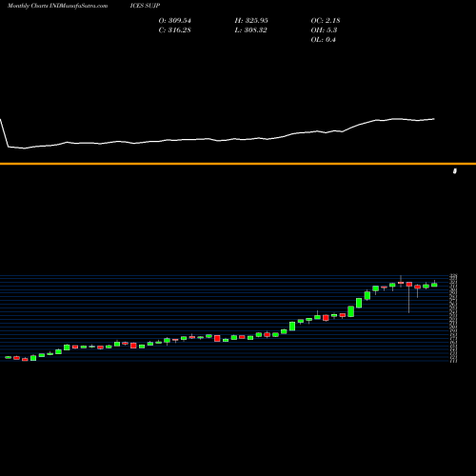Click the last green candle on the right
Viewport: 476px width, 476px height.
[434, 285]
